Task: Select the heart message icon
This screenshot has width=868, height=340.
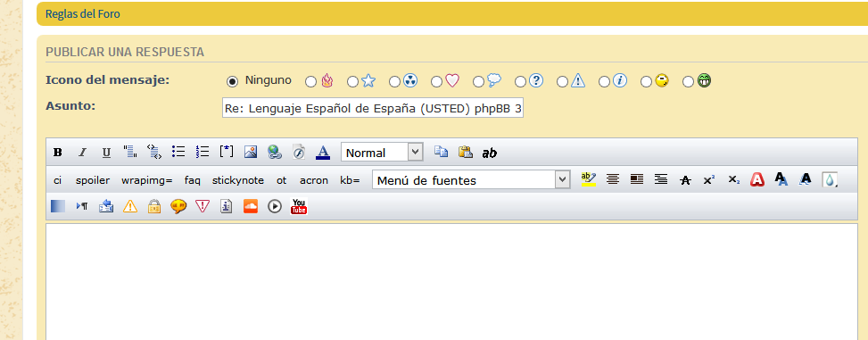Action: (x=436, y=81)
